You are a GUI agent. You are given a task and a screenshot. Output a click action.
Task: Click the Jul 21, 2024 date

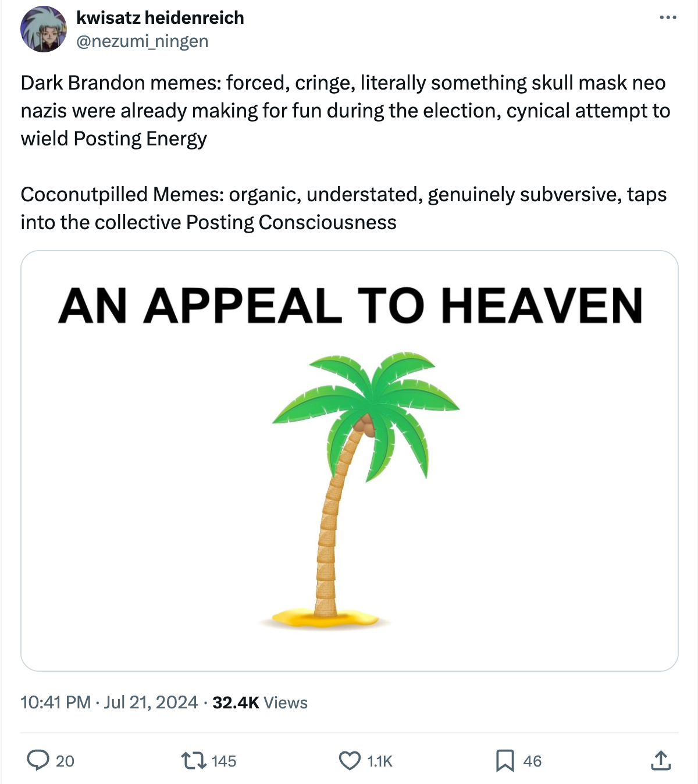pyautogui.click(x=151, y=703)
